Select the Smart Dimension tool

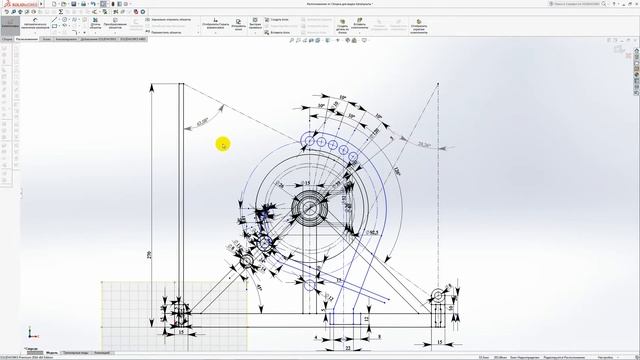tap(35, 24)
